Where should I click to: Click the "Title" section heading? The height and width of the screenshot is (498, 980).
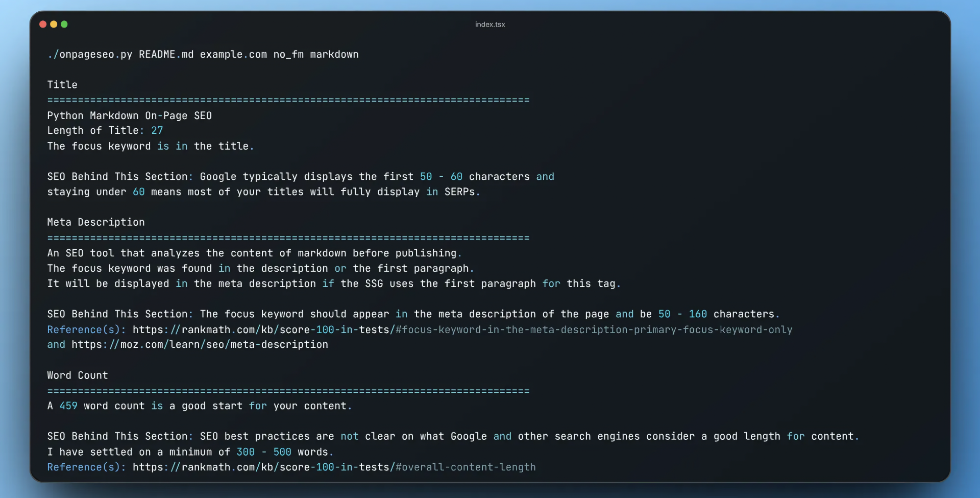62,85
